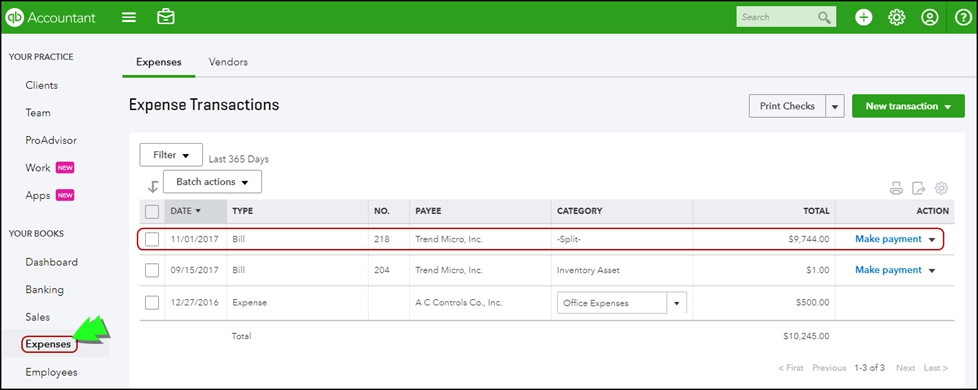The height and width of the screenshot is (390, 978).
Task: Open the gear settings icon in header
Action: [896, 17]
